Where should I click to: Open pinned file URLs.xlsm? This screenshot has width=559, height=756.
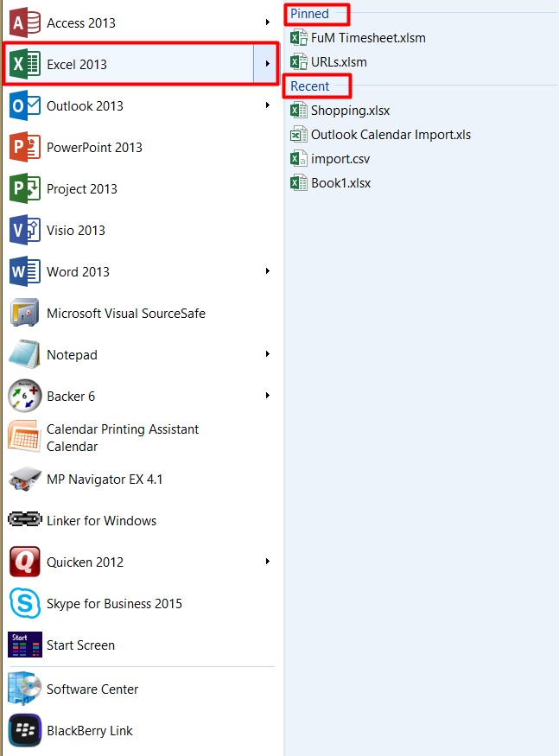point(339,61)
